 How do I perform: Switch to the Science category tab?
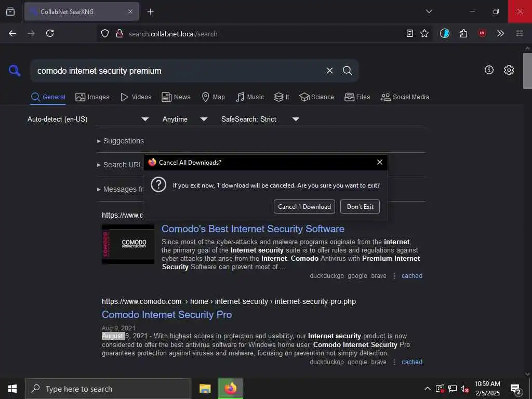tap(316, 97)
